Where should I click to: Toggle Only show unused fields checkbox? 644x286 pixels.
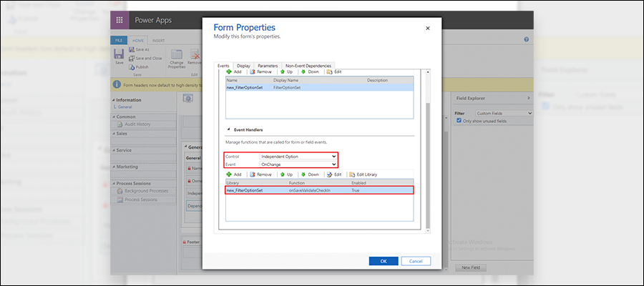click(x=459, y=121)
